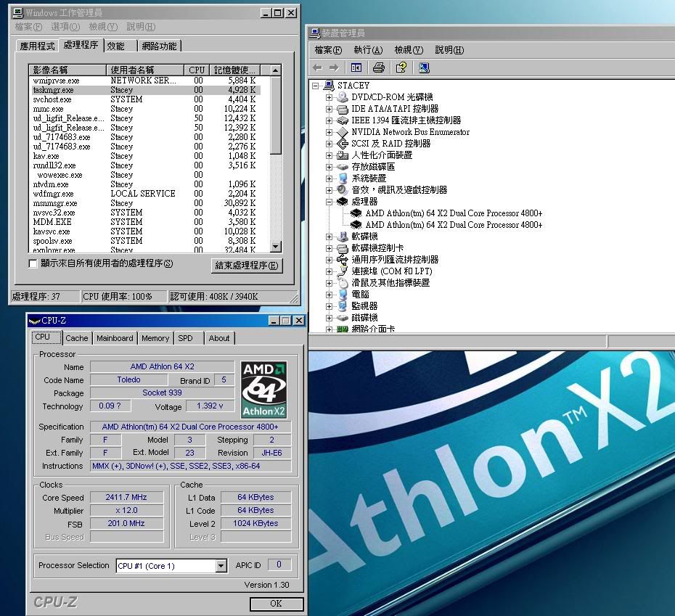This screenshot has height=616, width=675.
Task: Expand the 軟碟機控制卡 node
Action: (x=329, y=248)
